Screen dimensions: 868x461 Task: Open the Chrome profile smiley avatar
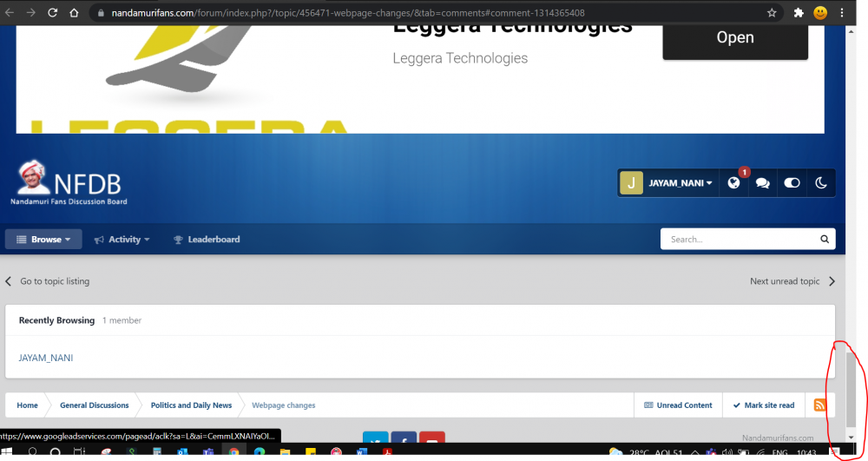pyautogui.click(x=820, y=13)
